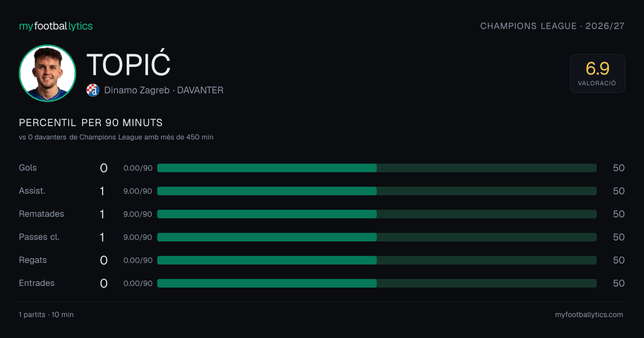The height and width of the screenshot is (338, 644).
Task: Click the Dinamo Zagreb · DAVANTER text
Action: click(x=164, y=90)
